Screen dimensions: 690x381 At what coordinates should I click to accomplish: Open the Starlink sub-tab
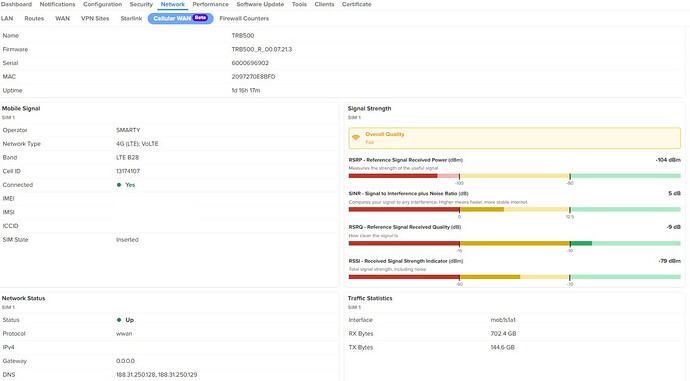[x=131, y=18]
